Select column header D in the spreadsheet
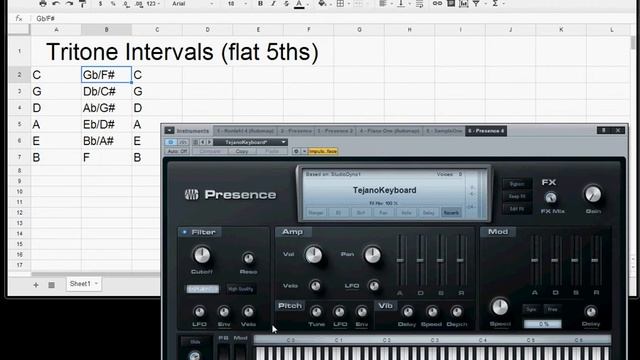Screen dimensions: 640x360 tap(207, 29)
